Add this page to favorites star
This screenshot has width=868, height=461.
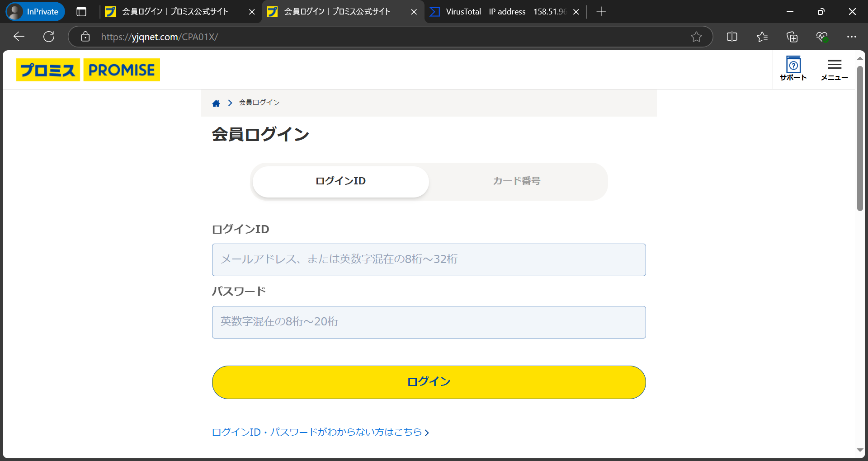696,37
